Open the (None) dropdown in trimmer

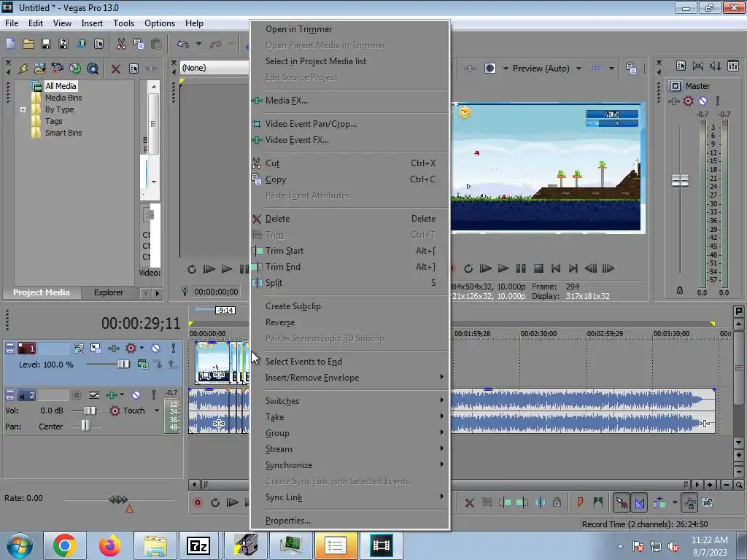tap(214, 68)
